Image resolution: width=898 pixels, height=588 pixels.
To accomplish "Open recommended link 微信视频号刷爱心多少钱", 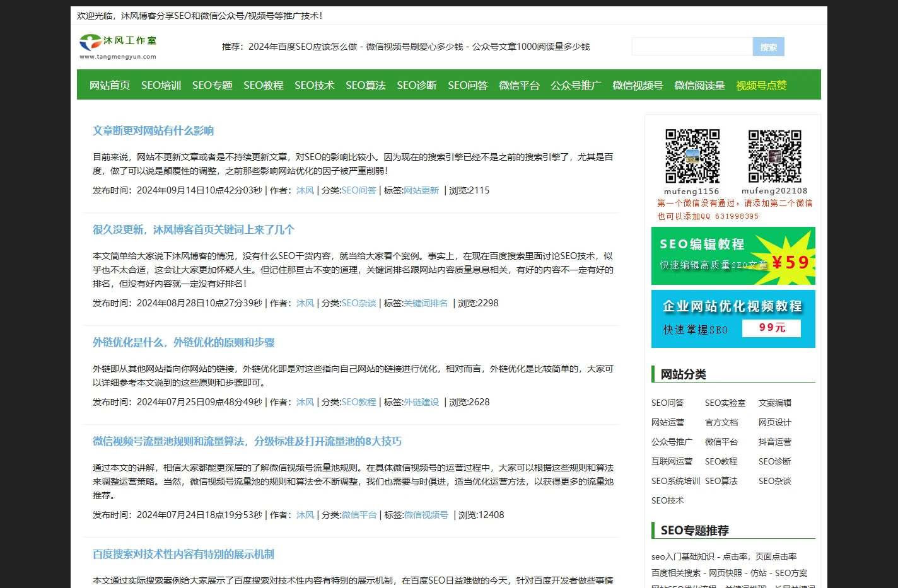I will pos(414,47).
